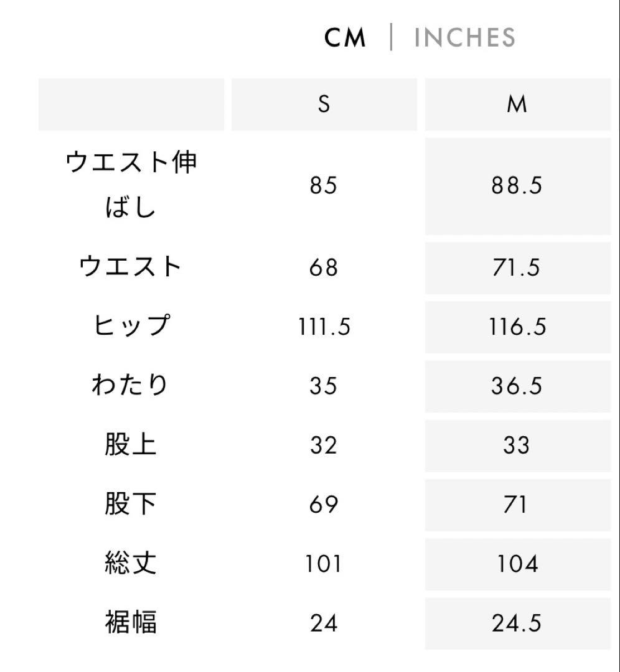Click the ウエスト伸ばし row label
This screenshot has width=620, height=672.
pyautogui.click(x=131, y=185)
